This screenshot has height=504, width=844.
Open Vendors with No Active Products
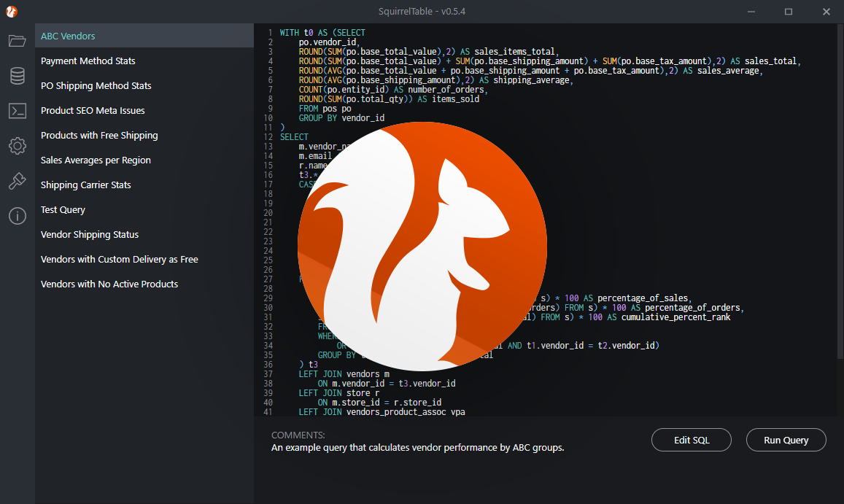[144, 284]
